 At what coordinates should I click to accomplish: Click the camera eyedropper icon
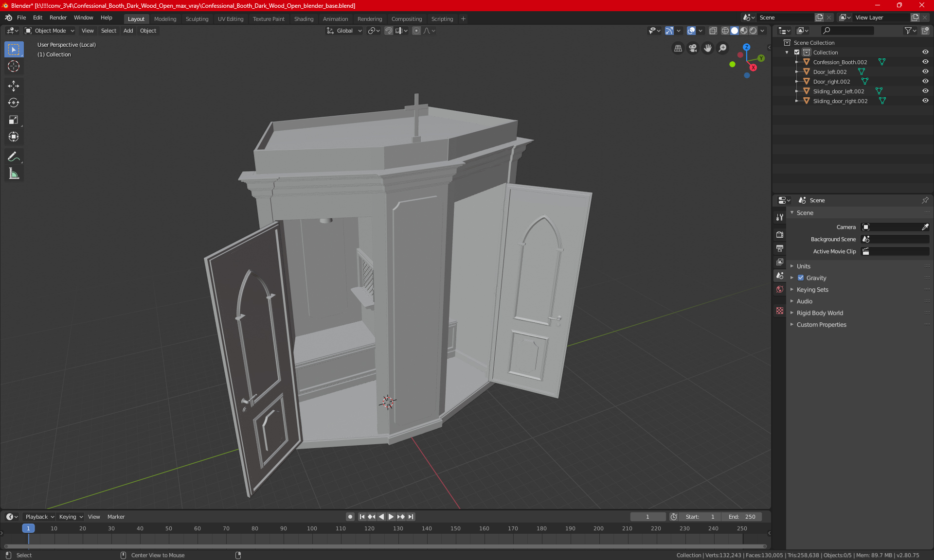925,227
